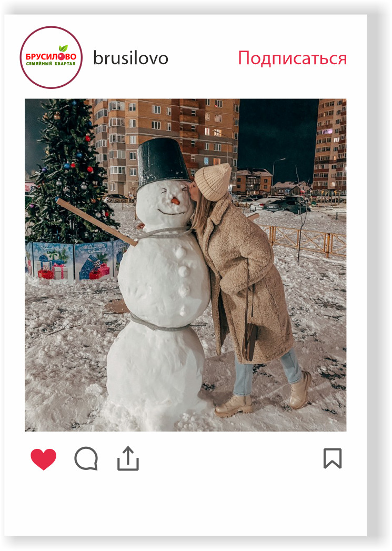Screen dimensions: 392x551
Task: Tap the parked dark car in the background
Action: click(x=288, y=205)
